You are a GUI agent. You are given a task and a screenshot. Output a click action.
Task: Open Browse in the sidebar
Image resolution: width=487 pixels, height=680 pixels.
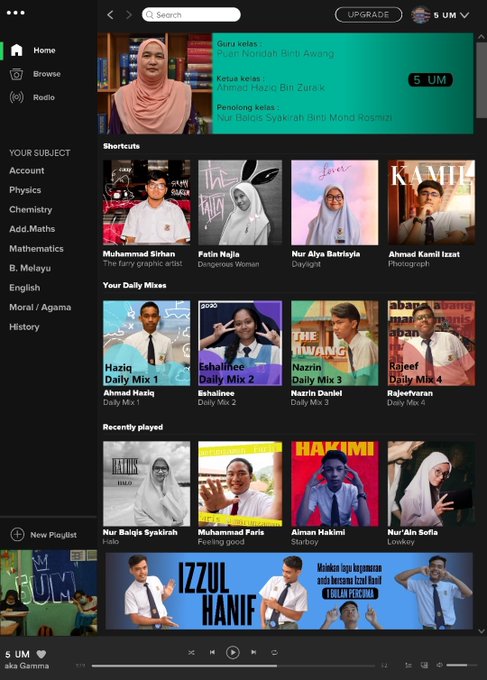pos(47,74)
